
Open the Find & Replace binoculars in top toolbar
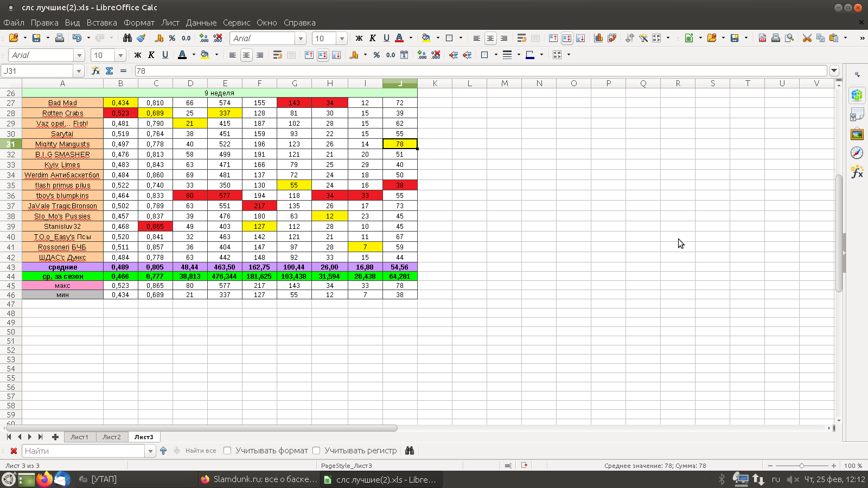click(127, 38)
